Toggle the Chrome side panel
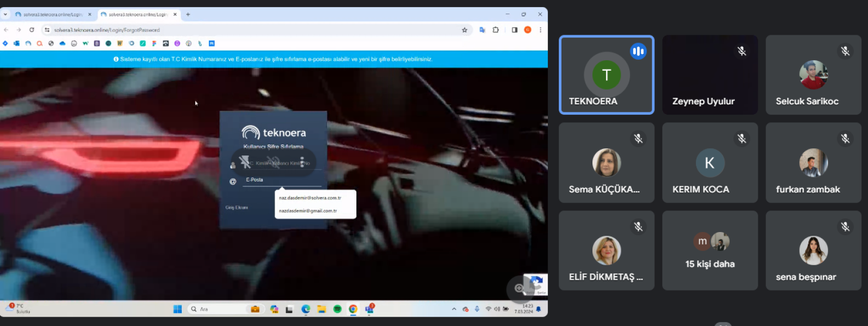The image size is (868, 326). tap(514, 30)
